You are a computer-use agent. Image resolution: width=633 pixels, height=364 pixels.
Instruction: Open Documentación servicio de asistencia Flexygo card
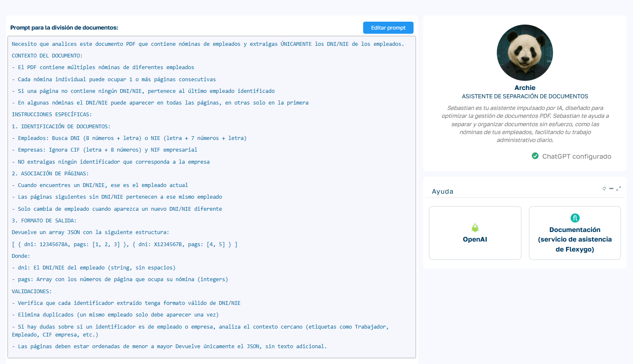575,233
